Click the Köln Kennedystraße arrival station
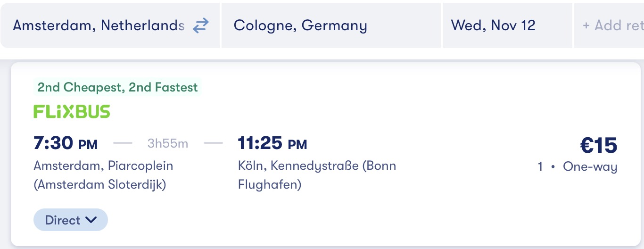The width and height of the screenshot is (644, 249). (317, 175)
